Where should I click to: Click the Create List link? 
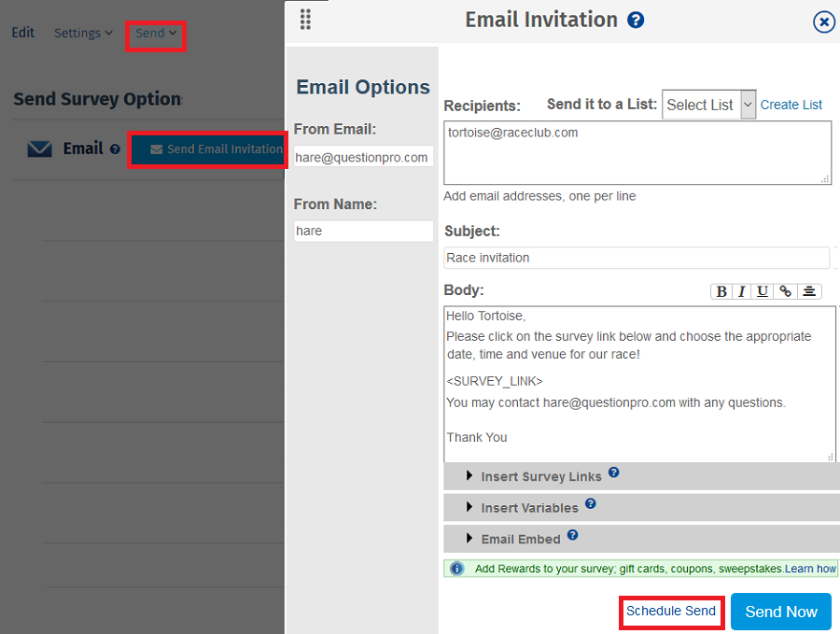[x=791, y=105]
